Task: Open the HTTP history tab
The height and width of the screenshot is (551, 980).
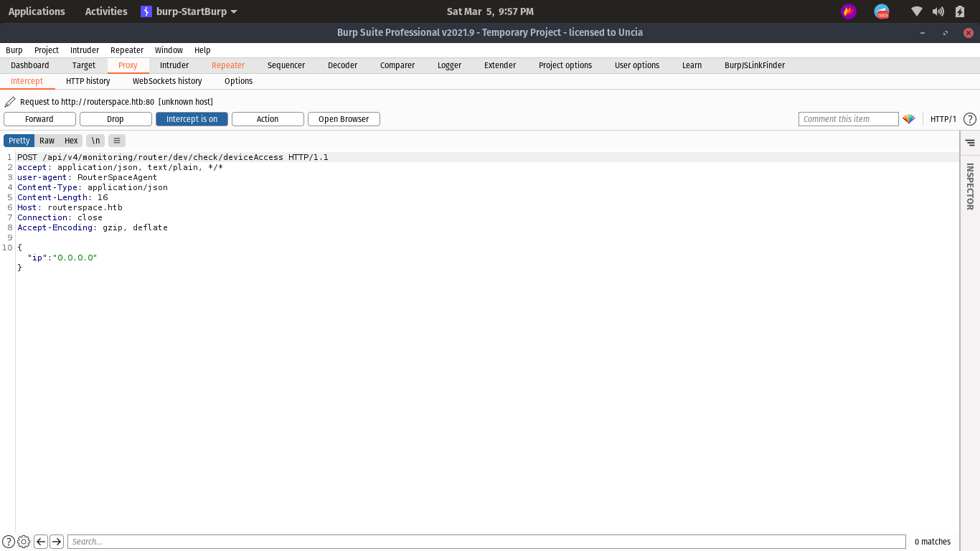Action: (x=88, y=81)
